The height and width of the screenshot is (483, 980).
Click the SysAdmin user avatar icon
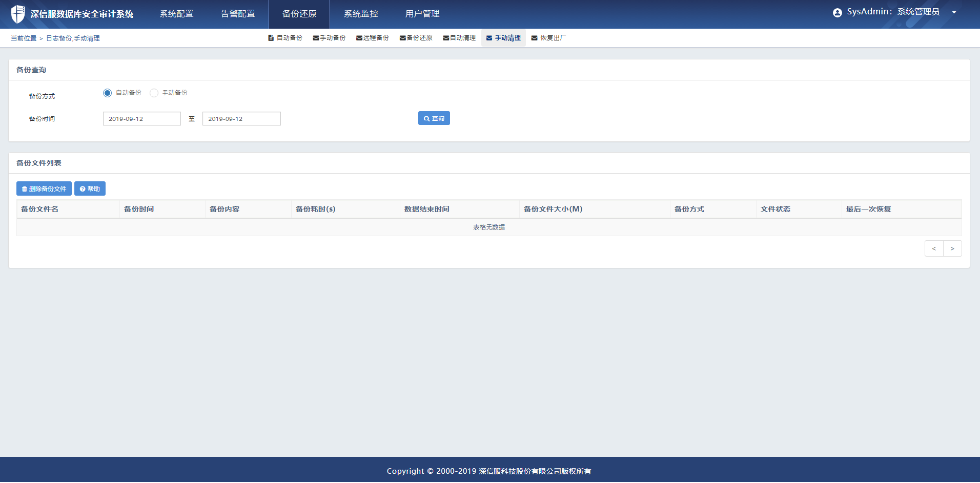pos(837,13)
